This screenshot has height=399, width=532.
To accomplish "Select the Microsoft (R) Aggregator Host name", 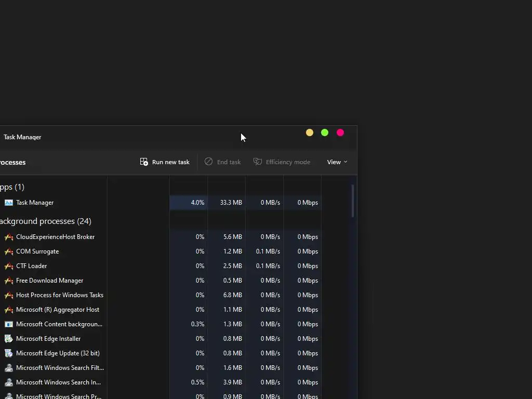I will (x=58, y=310).
